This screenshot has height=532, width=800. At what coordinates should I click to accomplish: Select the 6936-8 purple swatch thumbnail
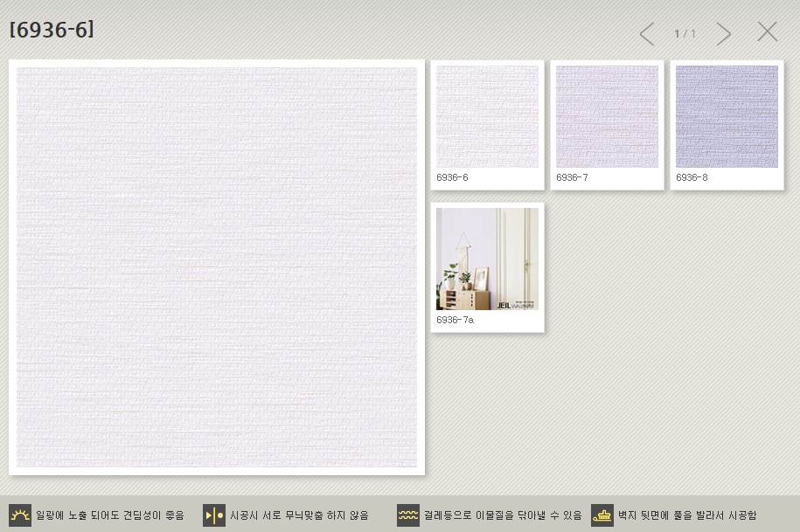click(x=727, y=116)
